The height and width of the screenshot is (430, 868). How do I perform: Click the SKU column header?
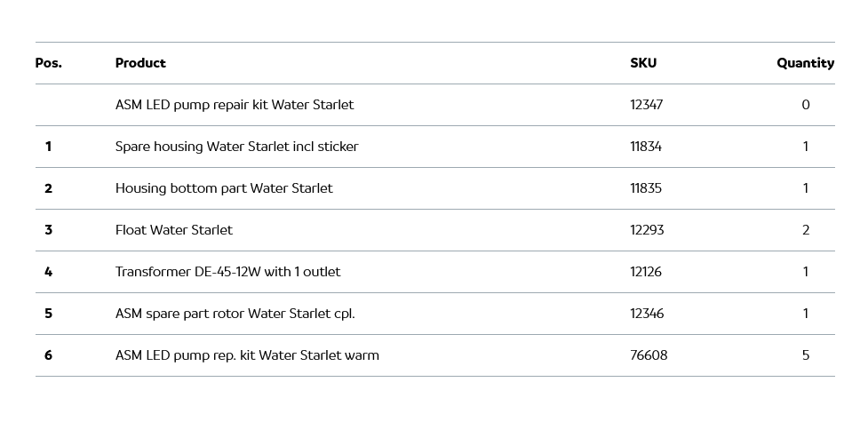coord(643,63)
